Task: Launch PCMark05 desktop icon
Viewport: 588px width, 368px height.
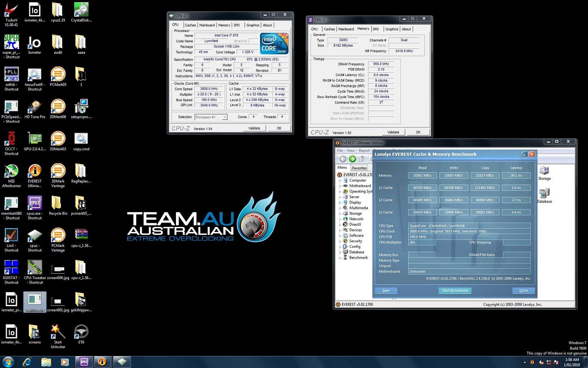Action: [x=58, y=77]
